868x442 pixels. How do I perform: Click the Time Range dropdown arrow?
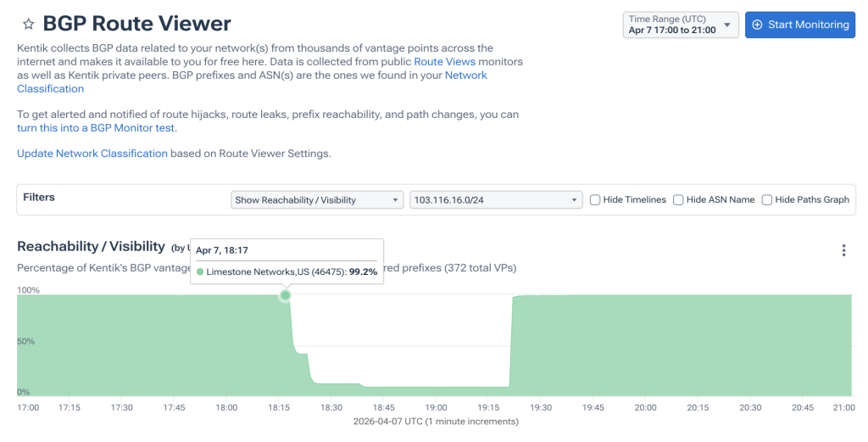point(727,25)
